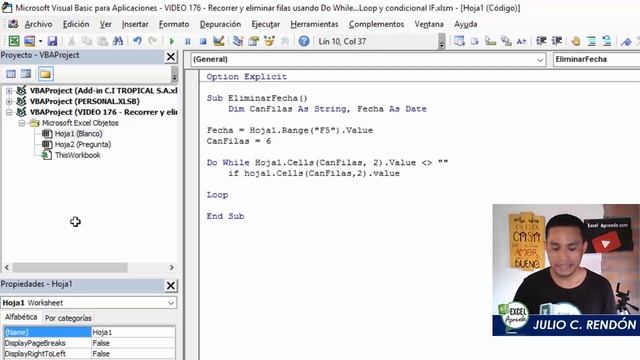640x360 pixels.
Task: Open the Properties Window icon
Action: click(x=253, y=41)
